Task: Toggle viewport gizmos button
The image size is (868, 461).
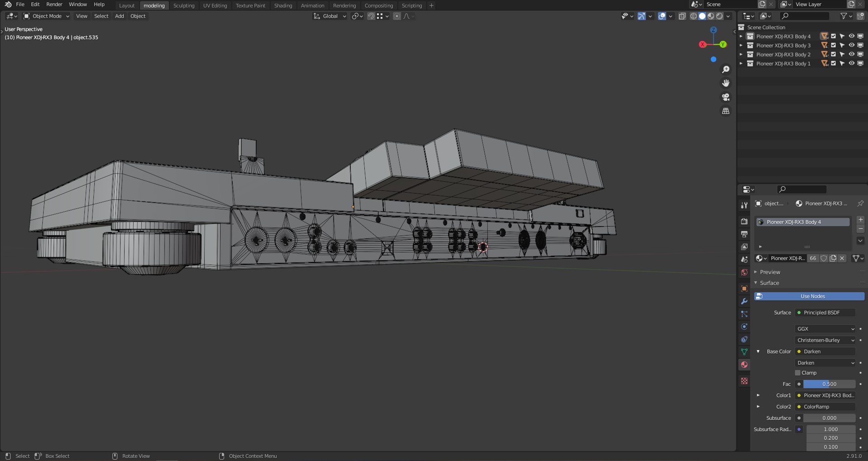Action: pos(642,16)
